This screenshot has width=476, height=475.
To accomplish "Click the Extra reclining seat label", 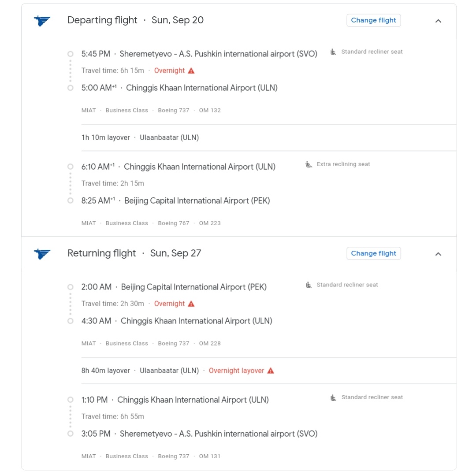I will [x=343, y=164].
